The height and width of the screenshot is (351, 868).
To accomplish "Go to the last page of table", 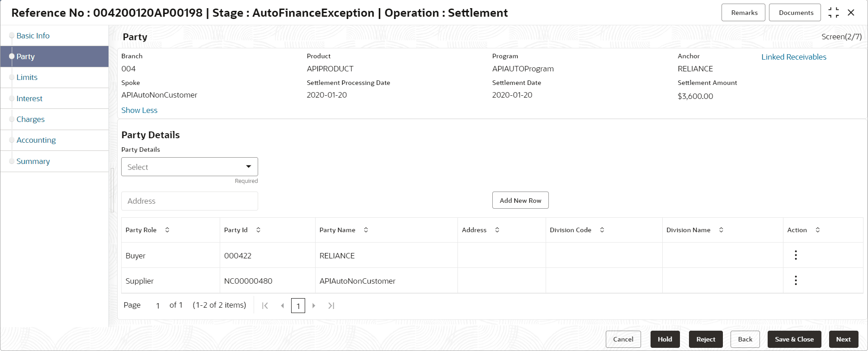I will pyautogui.click(x=331, y=306).
